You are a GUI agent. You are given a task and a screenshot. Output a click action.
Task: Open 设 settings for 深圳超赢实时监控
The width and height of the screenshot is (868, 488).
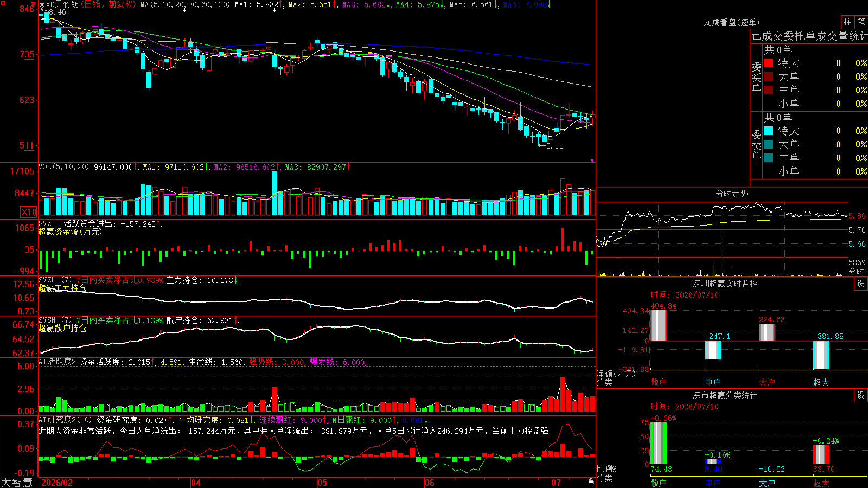point(861,284)
